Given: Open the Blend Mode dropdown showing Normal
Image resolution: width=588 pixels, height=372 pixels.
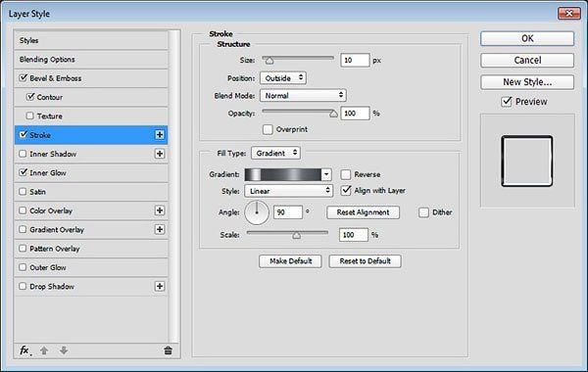Looking at the screenshot, I should [303, 96].
